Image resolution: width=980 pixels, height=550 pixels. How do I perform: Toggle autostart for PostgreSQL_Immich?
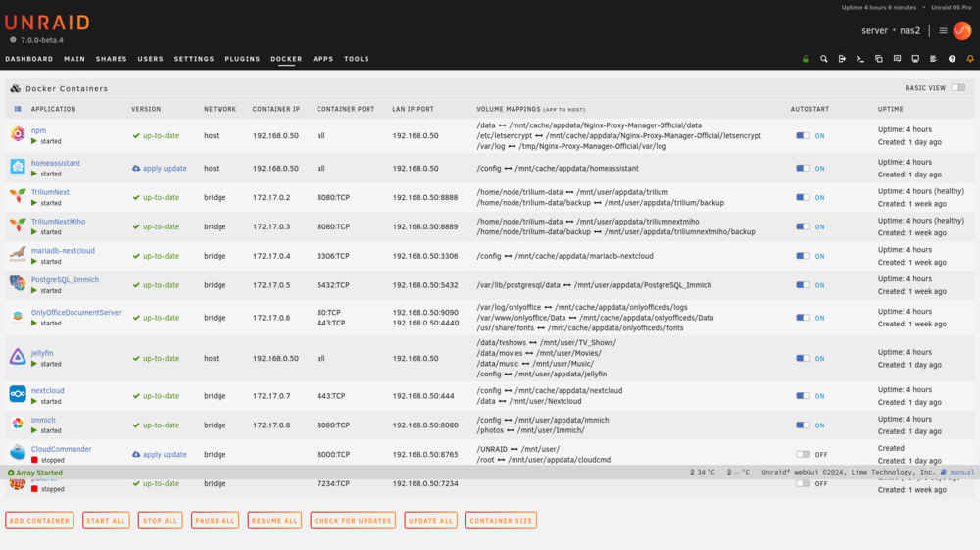(804, 285)
